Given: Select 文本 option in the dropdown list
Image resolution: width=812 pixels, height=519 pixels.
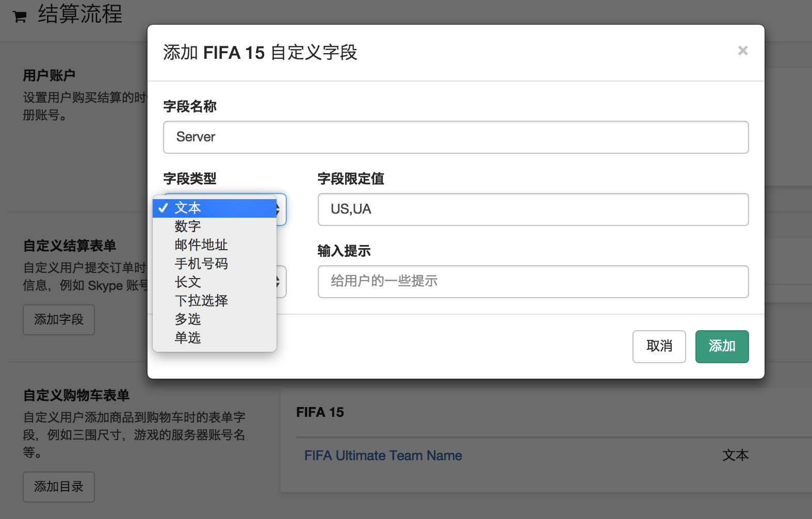Looking at the screenshot, I should (187, 208).
